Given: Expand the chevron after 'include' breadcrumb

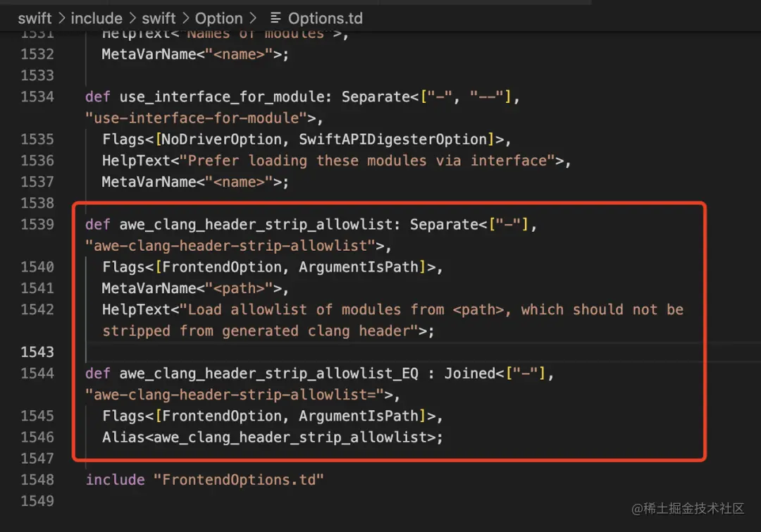Looking at the screenshot, I should (x=132, y=18).
